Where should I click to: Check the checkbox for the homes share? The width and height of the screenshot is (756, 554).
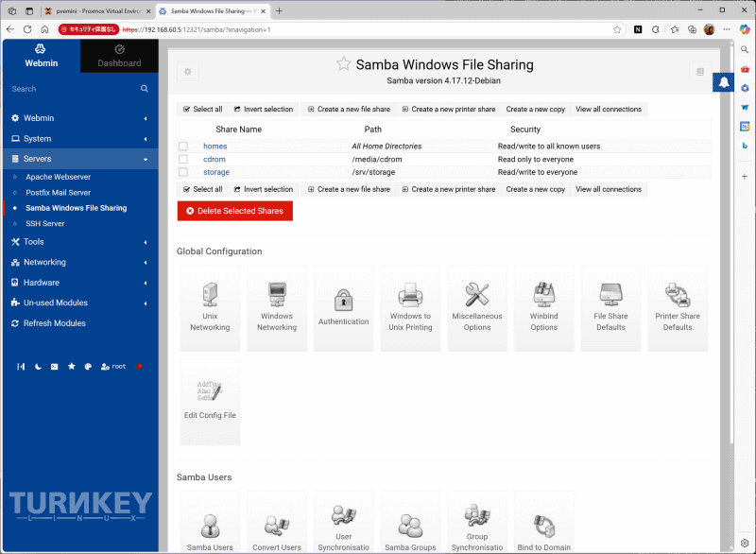pyautogui.click(x=184, y=147)
